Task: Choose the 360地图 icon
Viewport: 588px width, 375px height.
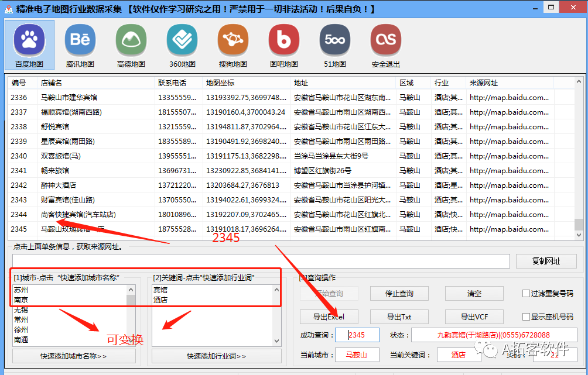Action: click(x=182, y=40)
